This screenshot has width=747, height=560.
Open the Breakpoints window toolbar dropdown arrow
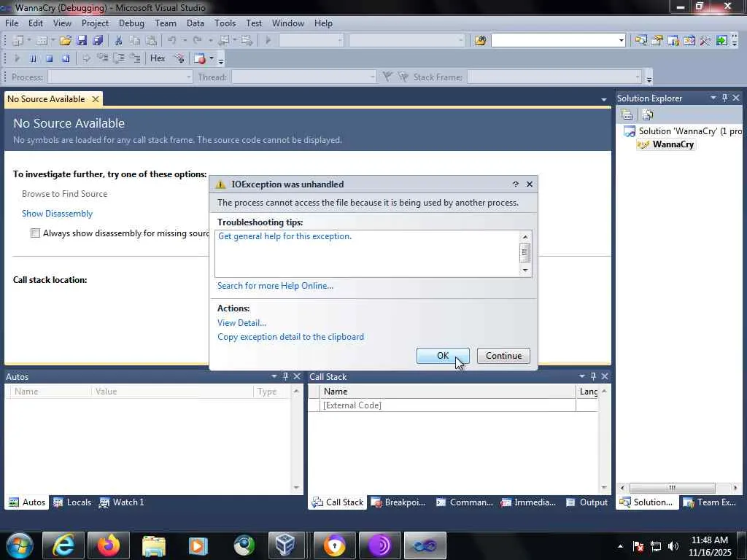(212, 58)
